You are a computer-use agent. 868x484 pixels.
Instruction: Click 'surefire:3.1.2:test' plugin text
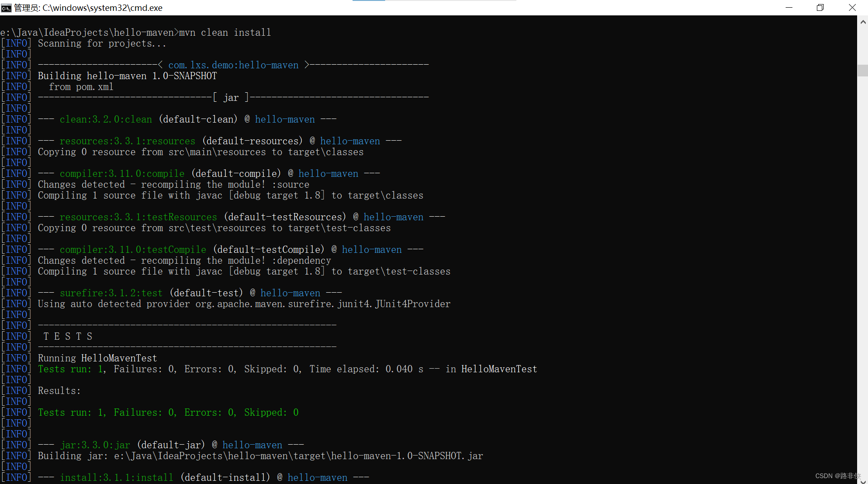pyautogui.click(x=111, y=293)
